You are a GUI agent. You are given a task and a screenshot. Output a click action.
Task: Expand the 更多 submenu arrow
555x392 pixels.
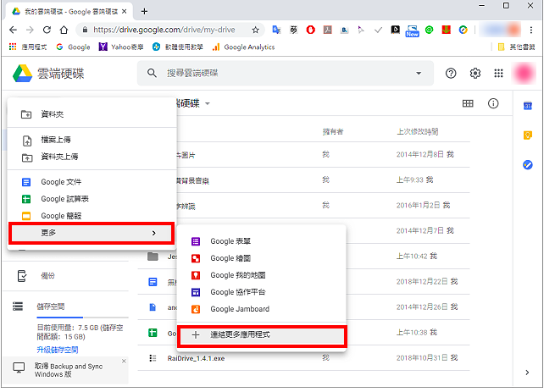pyautogui.click(x=153, y=233)
